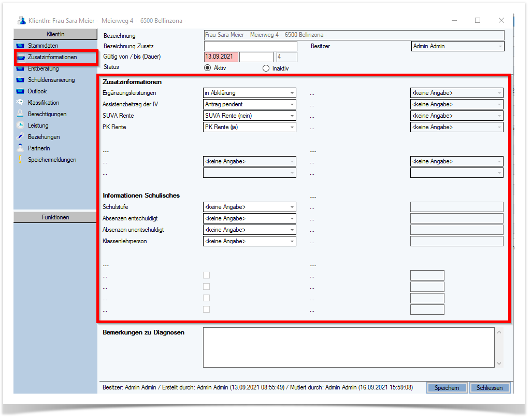
Task: Click the KlientIn section header
Action: click(x=55, y=34)
